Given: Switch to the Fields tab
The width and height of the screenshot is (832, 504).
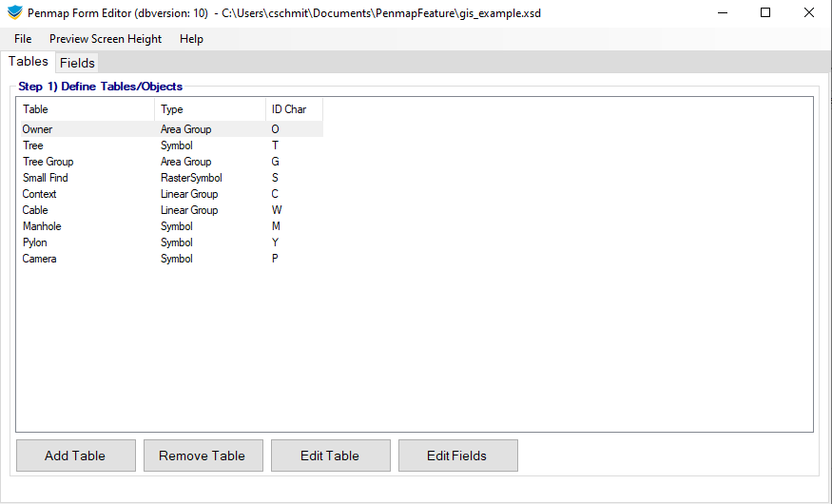Looking at the screenshot, I should [77, 63].
